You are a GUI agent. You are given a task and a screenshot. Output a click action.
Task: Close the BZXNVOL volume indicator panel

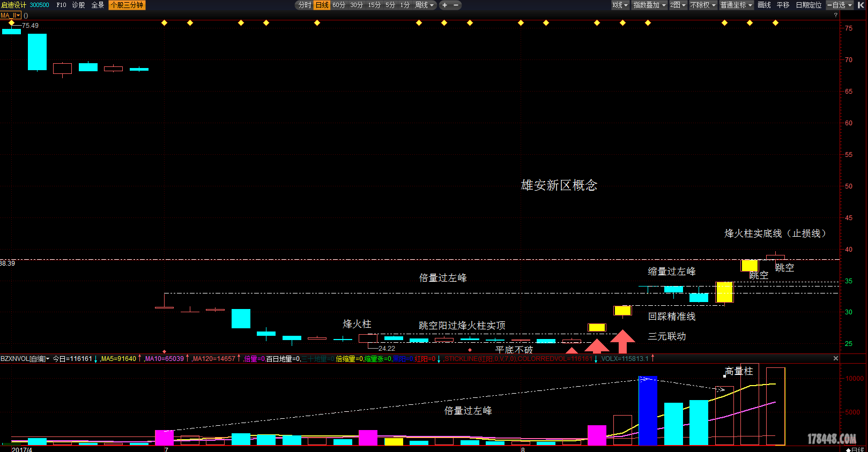[835, 358]
